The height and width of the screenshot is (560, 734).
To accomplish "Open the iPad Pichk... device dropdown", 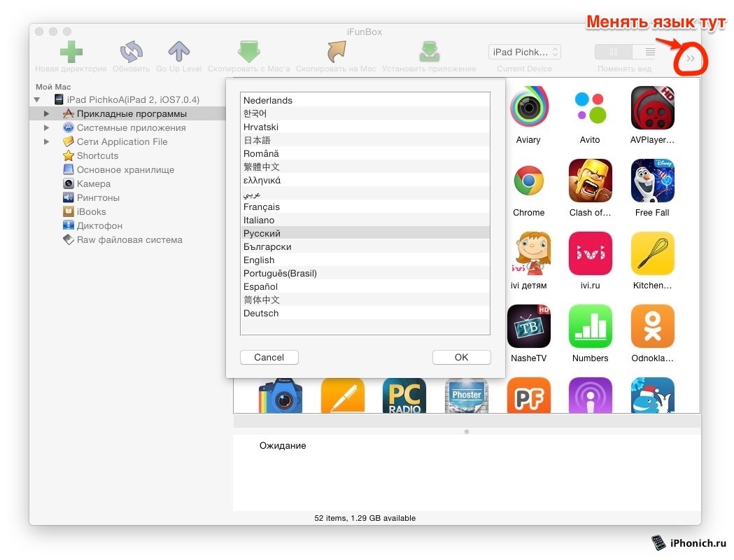I will pos(525,52).
